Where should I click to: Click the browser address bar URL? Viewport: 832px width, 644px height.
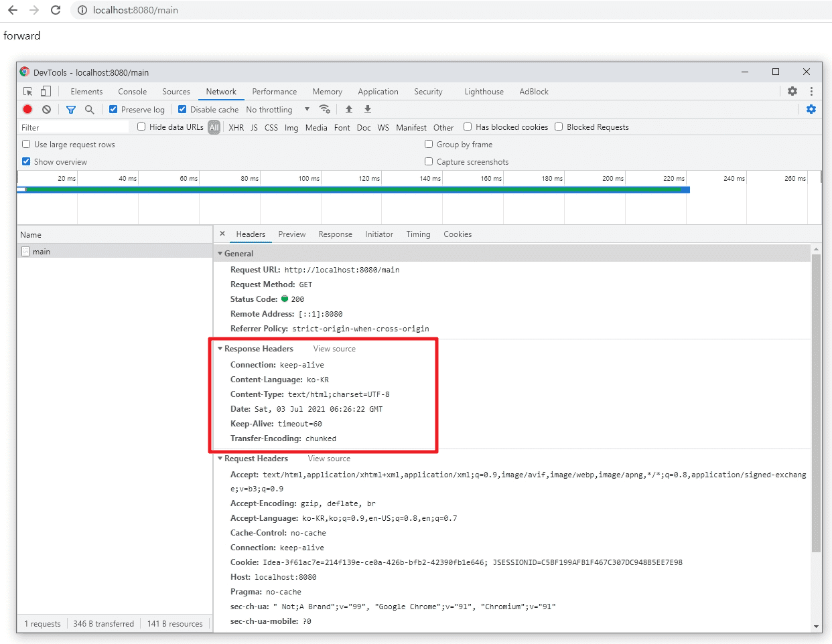pos(135,10)
